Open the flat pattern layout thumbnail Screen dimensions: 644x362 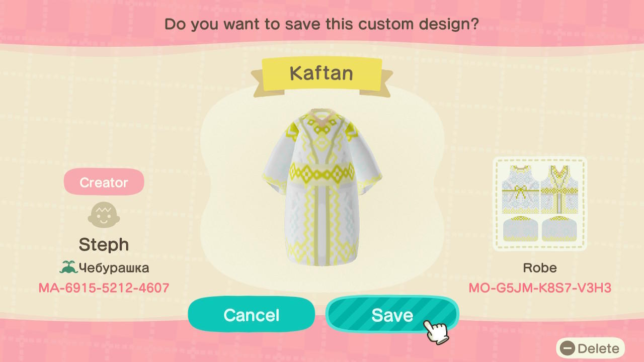point(540,204)
